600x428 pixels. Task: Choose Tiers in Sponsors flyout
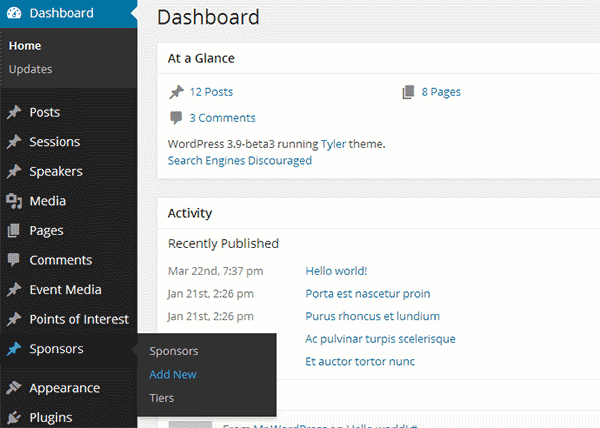[161, 398]
